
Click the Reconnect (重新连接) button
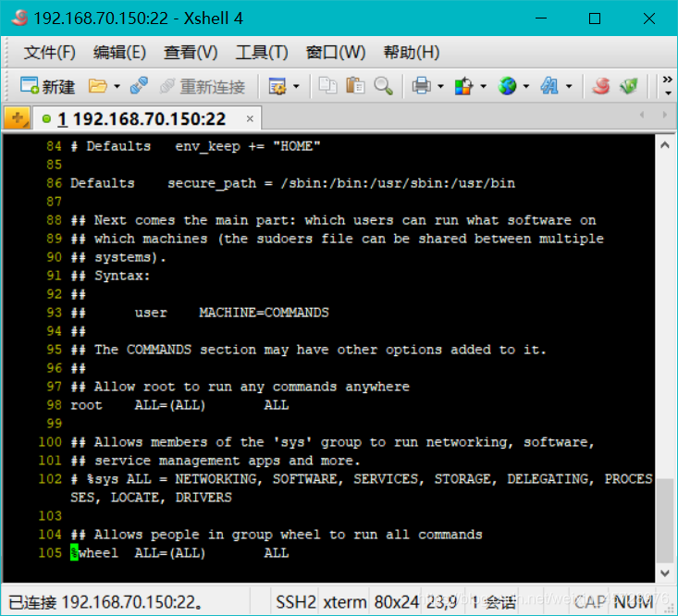[x=203, y=86]
